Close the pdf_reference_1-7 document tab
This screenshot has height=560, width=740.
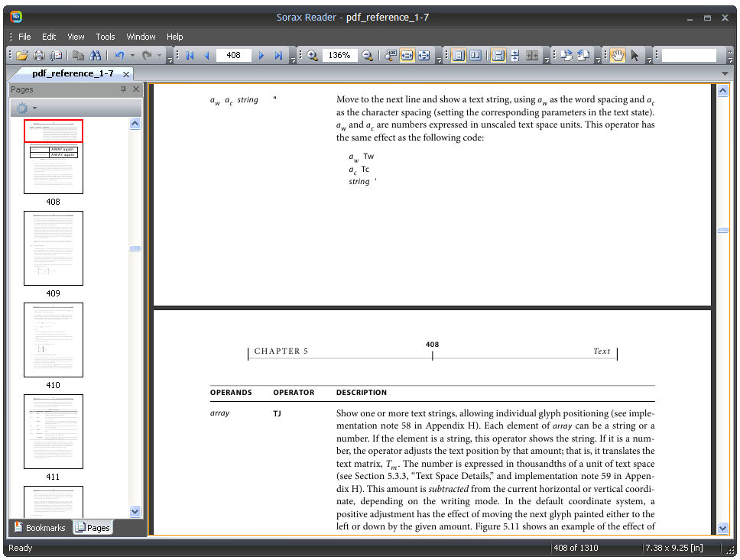126,75
